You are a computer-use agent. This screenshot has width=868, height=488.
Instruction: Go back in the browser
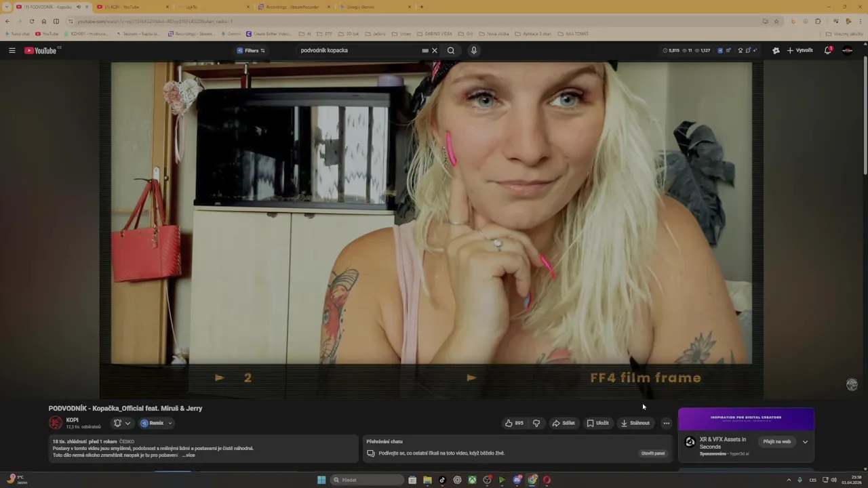click(x=7, y=21)
